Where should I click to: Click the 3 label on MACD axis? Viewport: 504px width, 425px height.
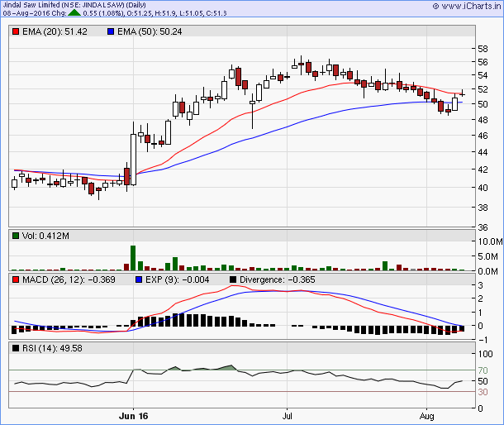pyautogui.click(x=481, y=285)
